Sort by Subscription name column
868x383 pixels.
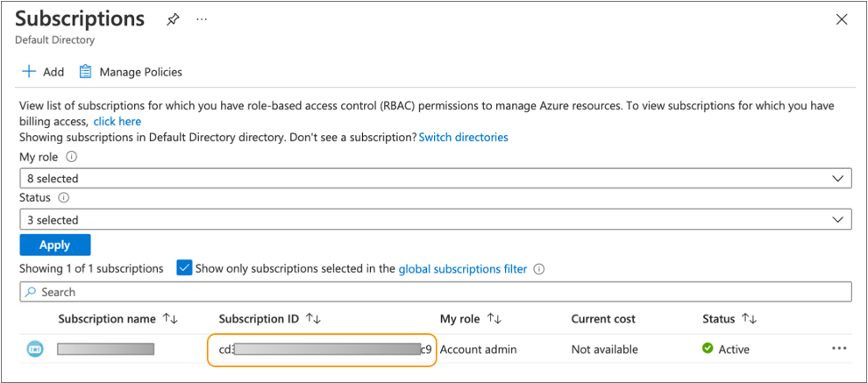coord(169,319)
